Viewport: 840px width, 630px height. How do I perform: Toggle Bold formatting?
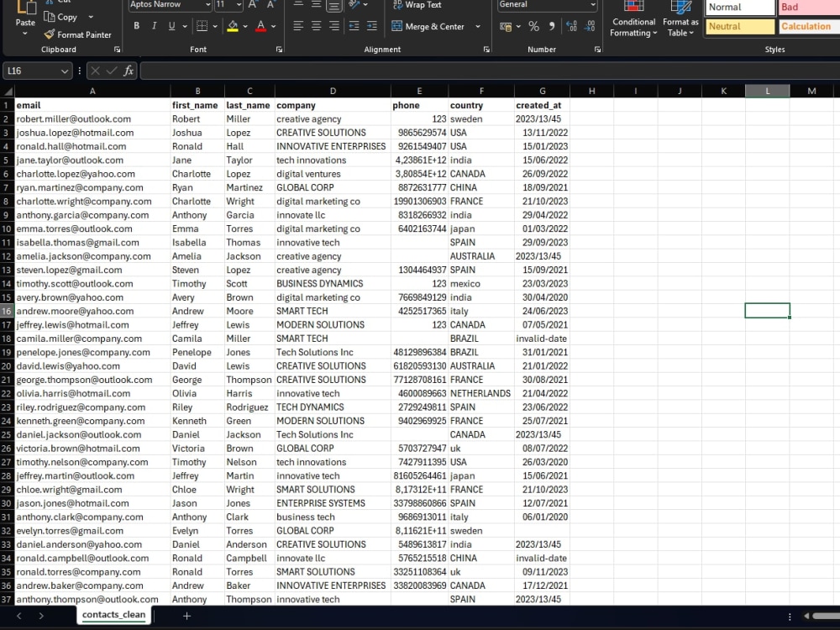coord(137,26)
